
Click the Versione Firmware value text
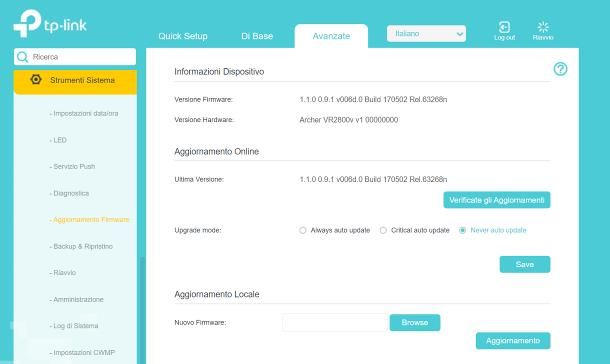[373, 100]
